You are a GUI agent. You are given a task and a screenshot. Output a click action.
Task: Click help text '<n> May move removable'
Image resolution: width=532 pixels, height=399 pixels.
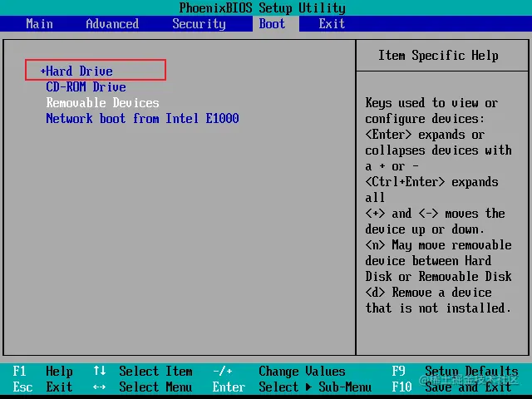tap(438, 245)
